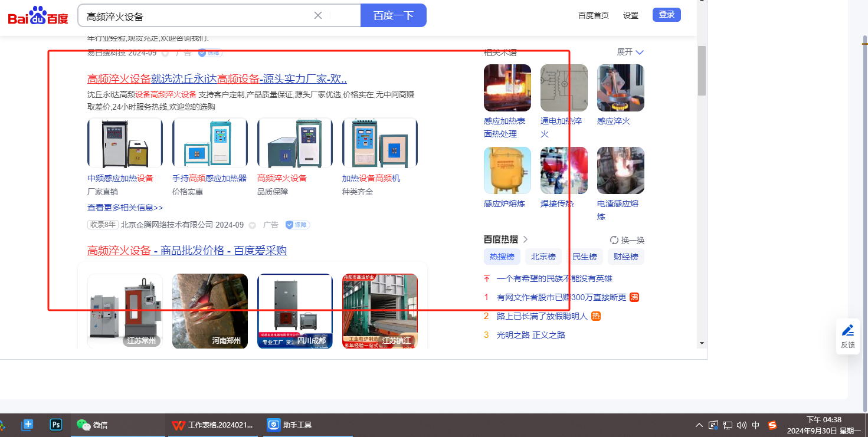Expand the 相关术语 section with 展开
The height and width of the screenshot is (437, 868).
630,52
